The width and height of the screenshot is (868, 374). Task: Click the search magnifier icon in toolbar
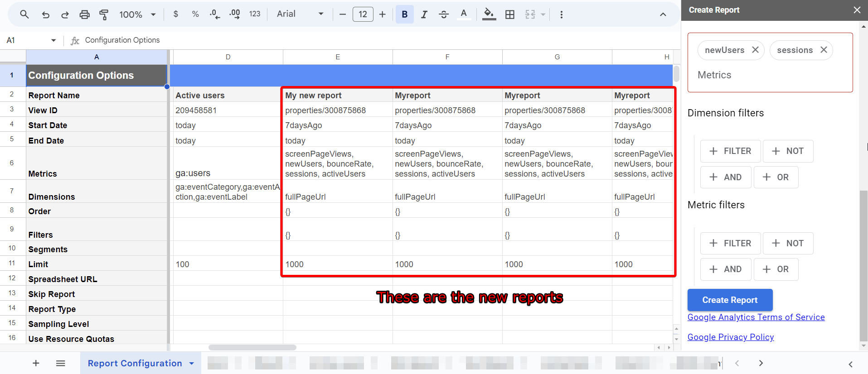click(x=24, y=14)
